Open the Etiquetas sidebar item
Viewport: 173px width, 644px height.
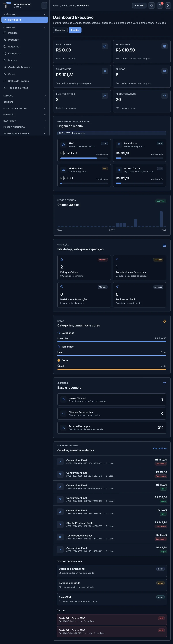pyautogui.click(x=25, y=46)
